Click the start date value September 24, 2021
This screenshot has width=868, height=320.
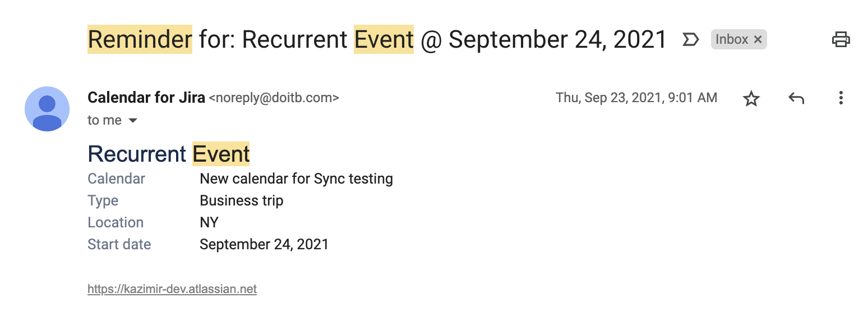(x=264, y=245)
